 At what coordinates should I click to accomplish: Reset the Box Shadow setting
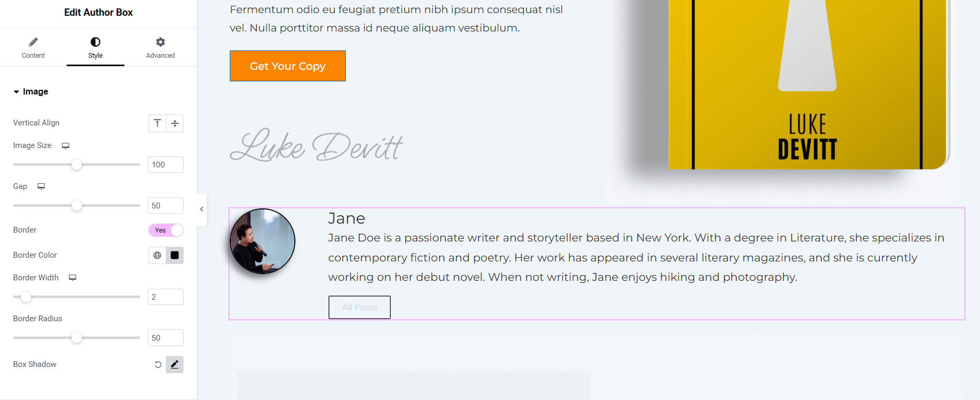click(x=158, y=364)
